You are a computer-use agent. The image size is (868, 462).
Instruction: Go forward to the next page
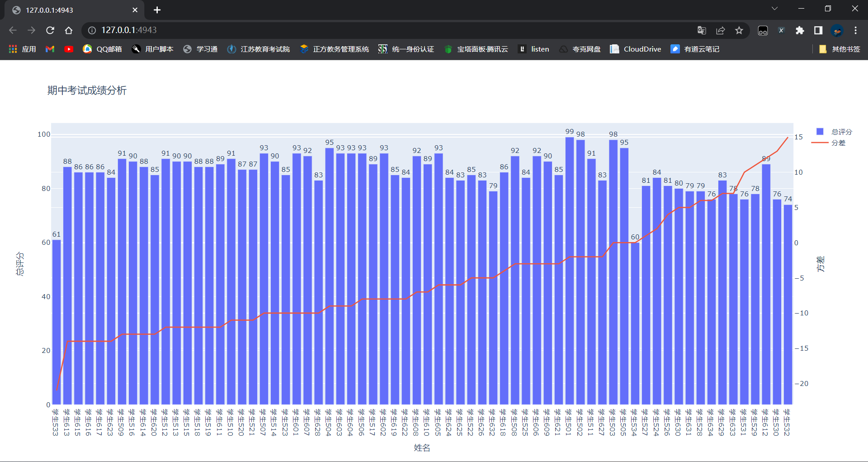coord(31,30)
